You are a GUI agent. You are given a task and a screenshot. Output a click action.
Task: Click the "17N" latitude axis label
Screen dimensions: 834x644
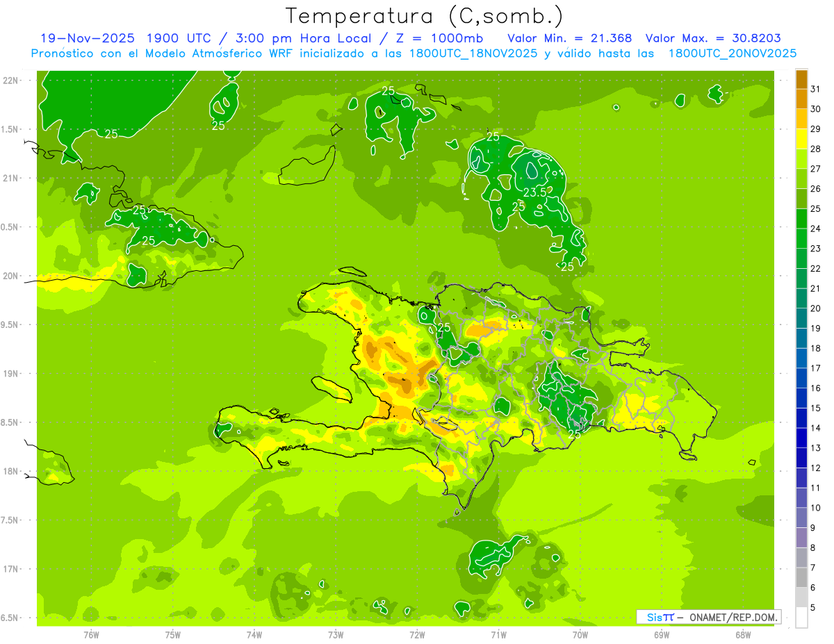coord(10,569)
